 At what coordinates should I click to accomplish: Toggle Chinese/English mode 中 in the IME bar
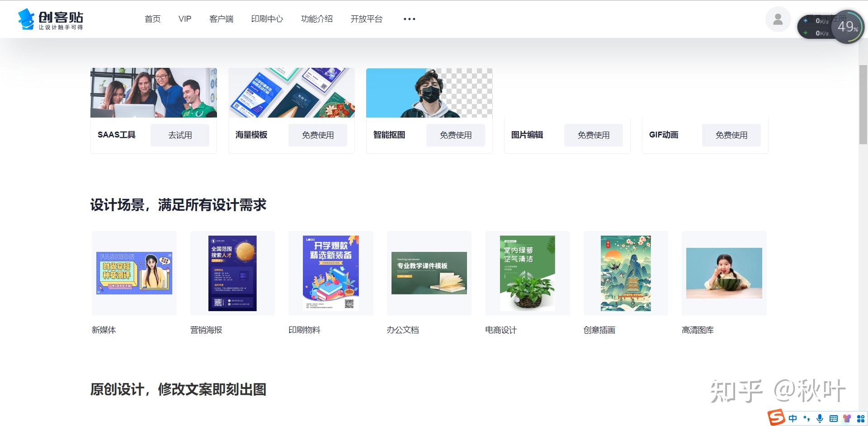click(x=793, y=419)
